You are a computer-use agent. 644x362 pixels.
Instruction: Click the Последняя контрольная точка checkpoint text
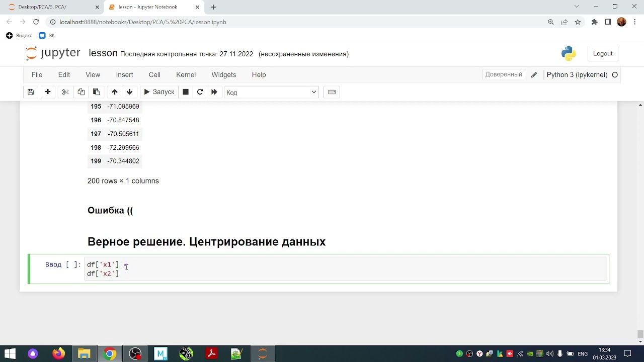[187, 54]
